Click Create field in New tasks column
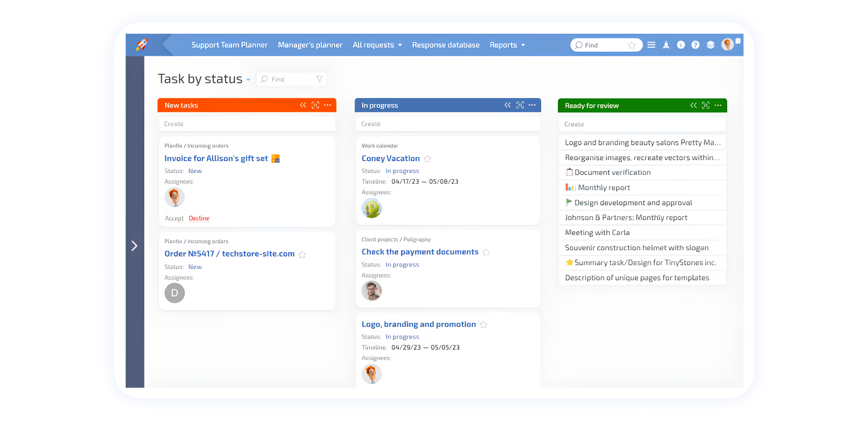This screenshot has width=868, height=421. (247, 124)
